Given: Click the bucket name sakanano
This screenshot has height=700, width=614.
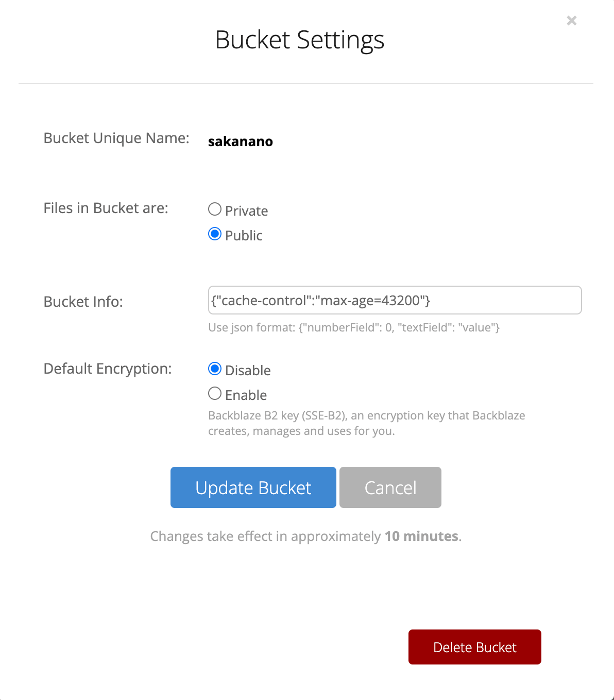Looking at the screenshot, I should (241, 142).
